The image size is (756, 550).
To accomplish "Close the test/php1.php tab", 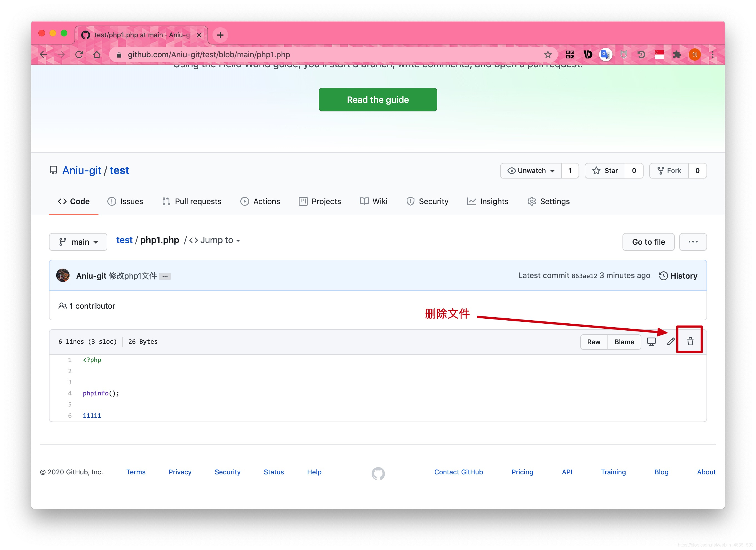I will tap(199, 35).
